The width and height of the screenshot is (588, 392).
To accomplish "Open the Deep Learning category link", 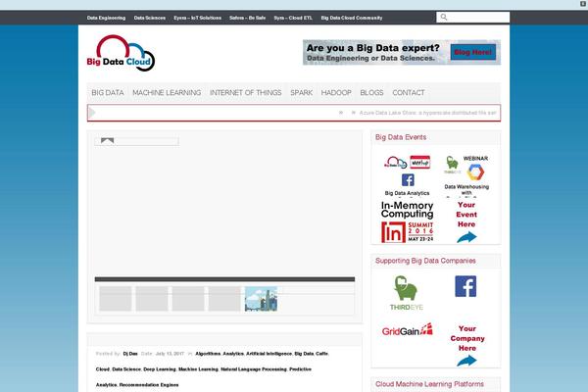I will click(x=160, y=369).
